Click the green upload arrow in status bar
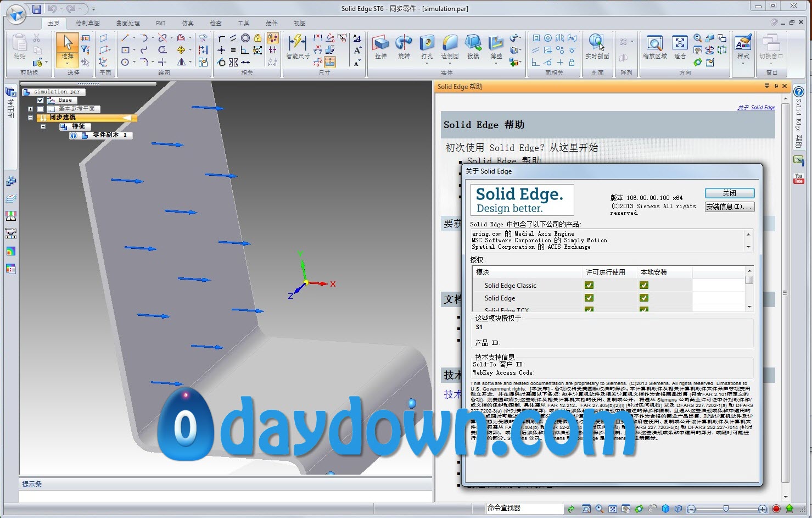 [789, 509]
